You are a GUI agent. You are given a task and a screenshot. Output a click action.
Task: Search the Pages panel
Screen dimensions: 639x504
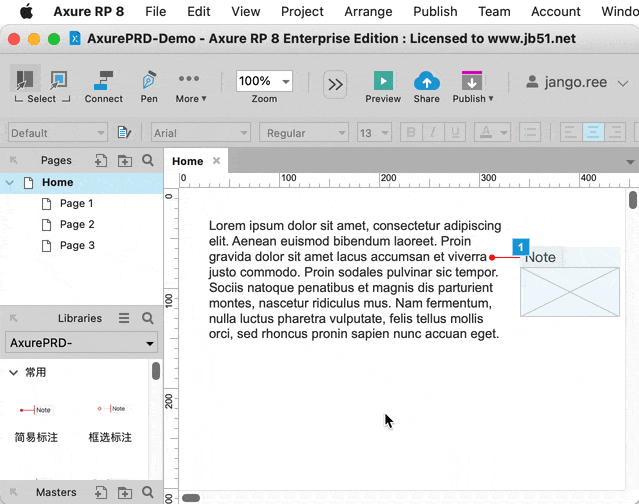point(148,160)
